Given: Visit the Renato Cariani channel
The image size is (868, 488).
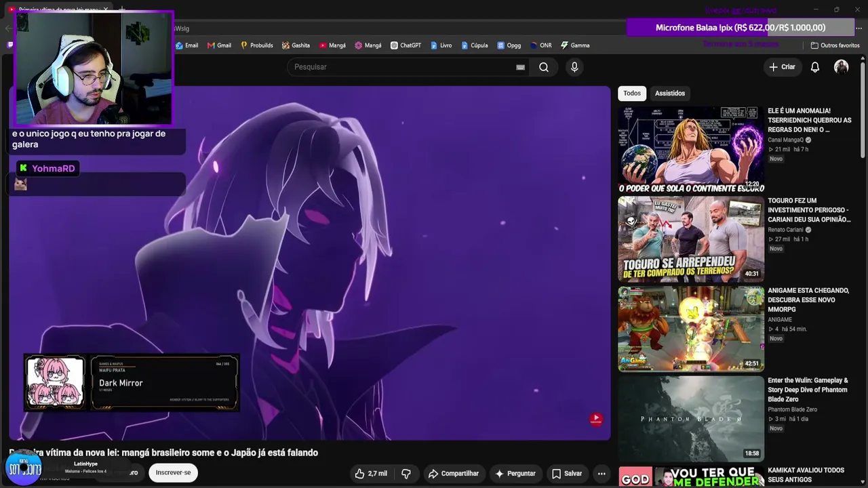Looking at the screenshot, I should point(785,230).
